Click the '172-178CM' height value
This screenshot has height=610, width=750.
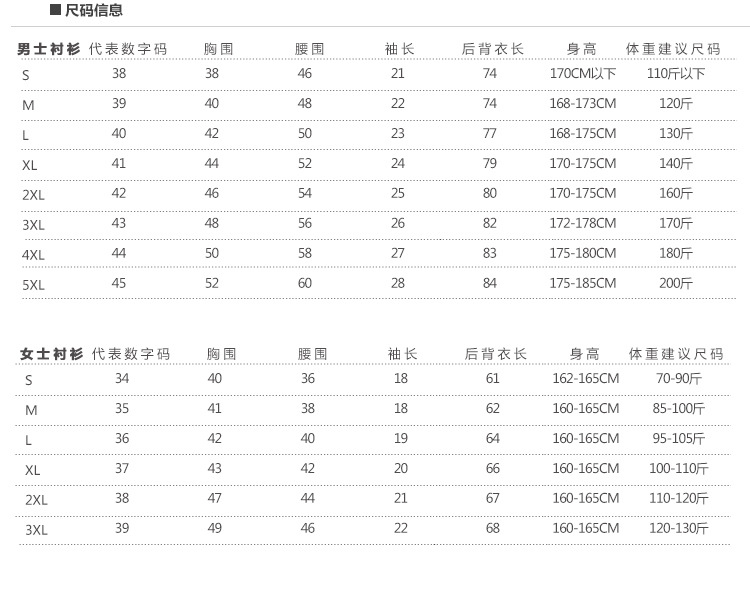click(583, 223)
